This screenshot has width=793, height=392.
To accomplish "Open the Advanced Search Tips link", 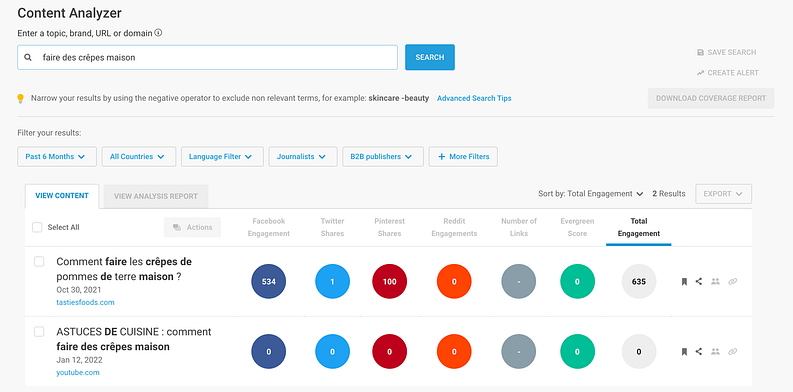I will point(474,98).
